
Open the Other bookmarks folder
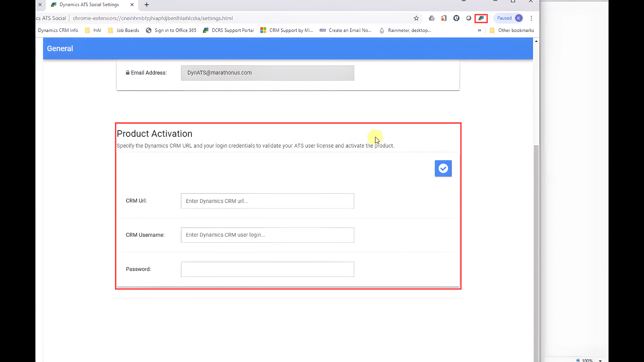[512, 30]
